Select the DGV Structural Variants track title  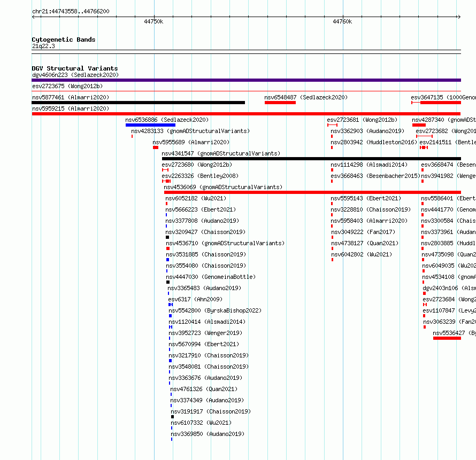[75, 68]
